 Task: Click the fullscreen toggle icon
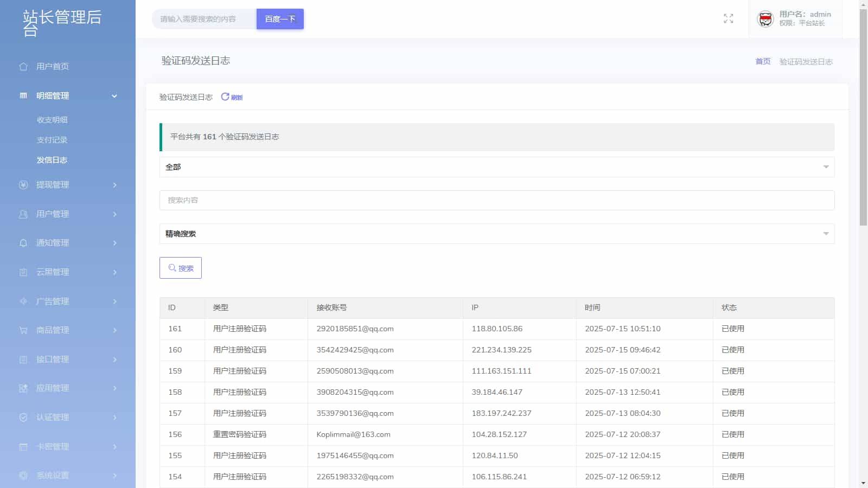[x=728, y=19]
